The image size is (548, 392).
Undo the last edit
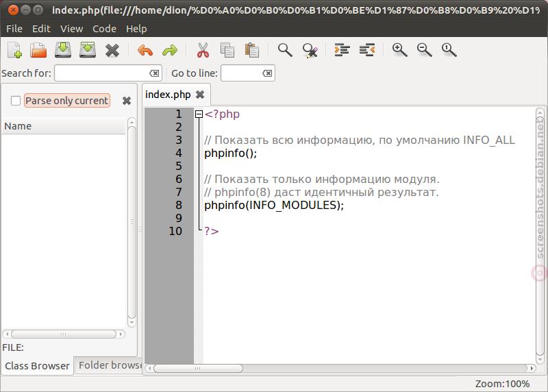click(145, 50)
